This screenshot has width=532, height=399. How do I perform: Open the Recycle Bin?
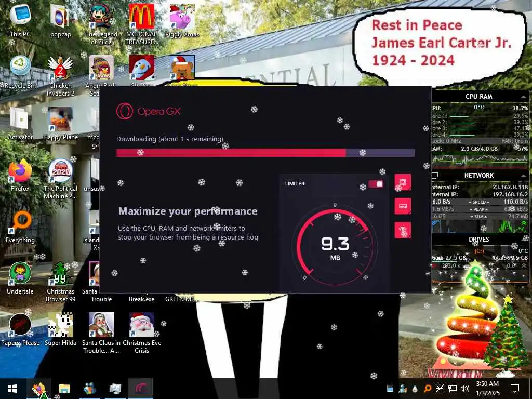[20, 72]
